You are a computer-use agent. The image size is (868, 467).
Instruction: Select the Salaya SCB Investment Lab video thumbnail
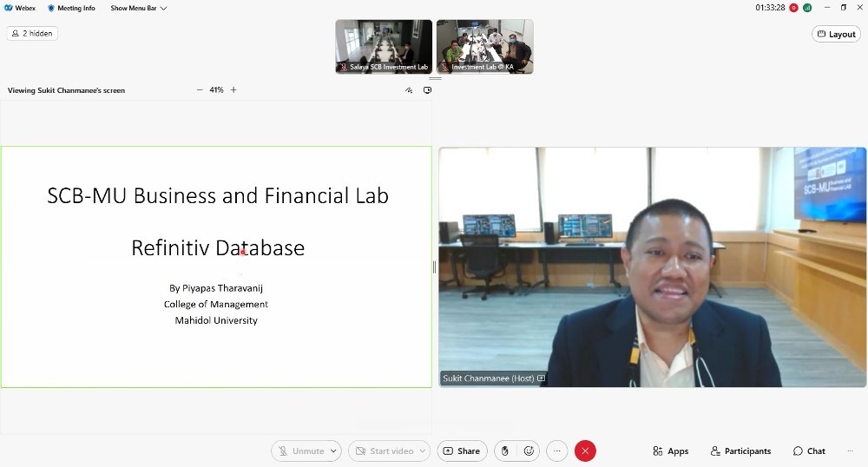pos(384,46)
